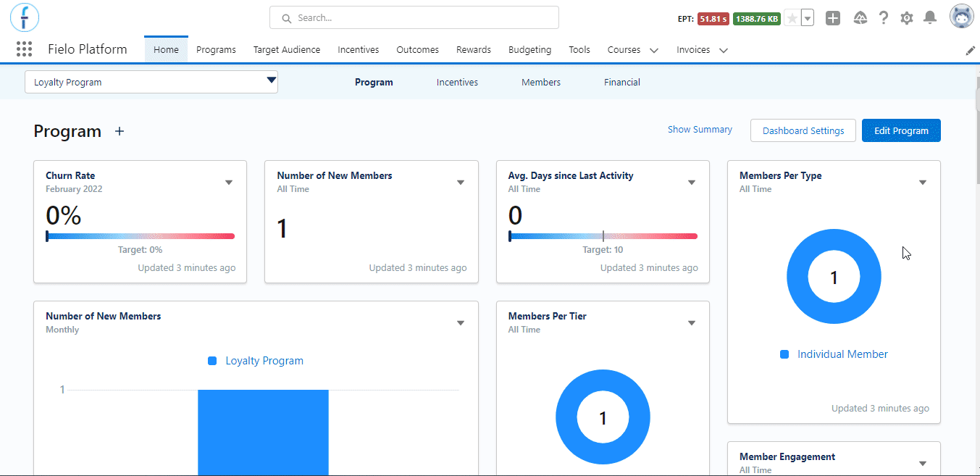
Task: Open Avg. Days since Last Activity card menu
Action: coord(691,183)
